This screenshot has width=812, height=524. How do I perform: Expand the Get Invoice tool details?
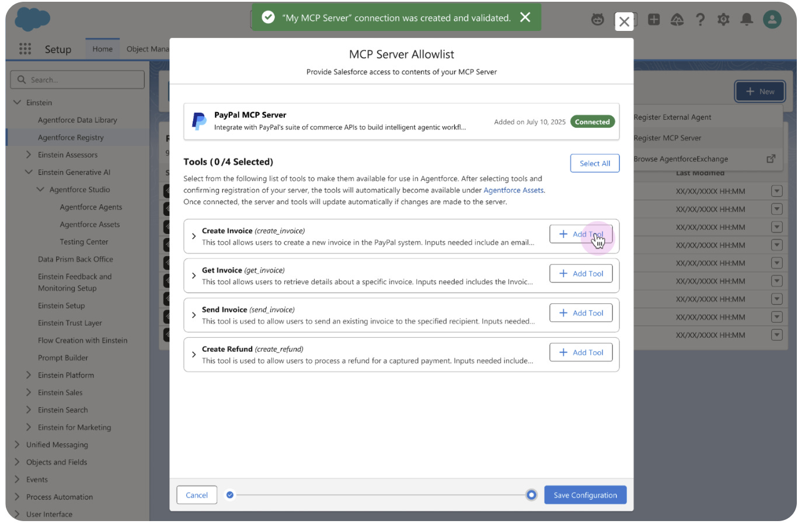194,276
